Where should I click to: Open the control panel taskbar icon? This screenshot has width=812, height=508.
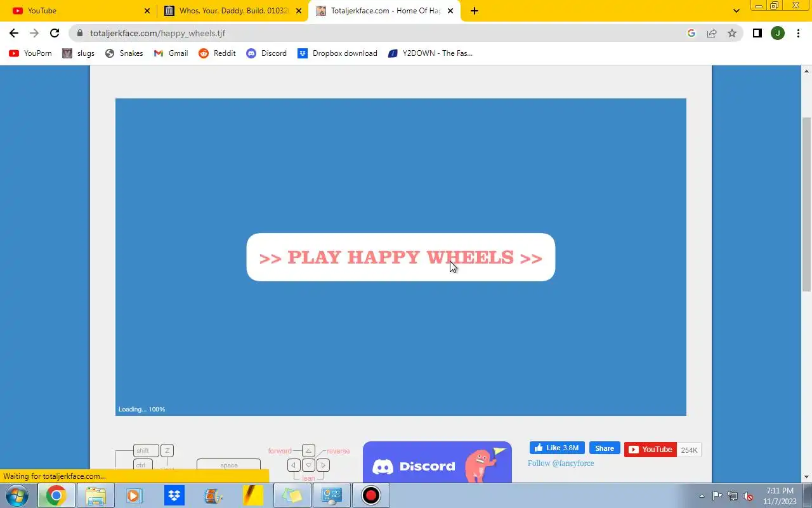pyautogui.click(x=331, y=495)
